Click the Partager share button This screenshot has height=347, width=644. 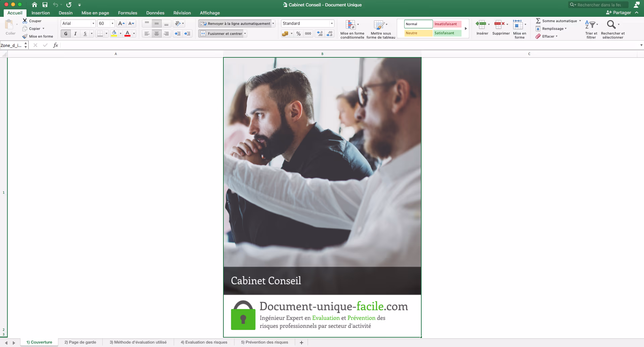click(x=619, y=13)
